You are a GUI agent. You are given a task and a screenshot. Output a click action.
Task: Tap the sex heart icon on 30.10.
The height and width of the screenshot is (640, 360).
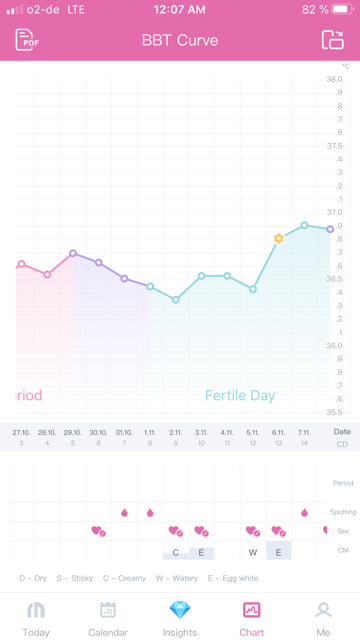point(99,531)
